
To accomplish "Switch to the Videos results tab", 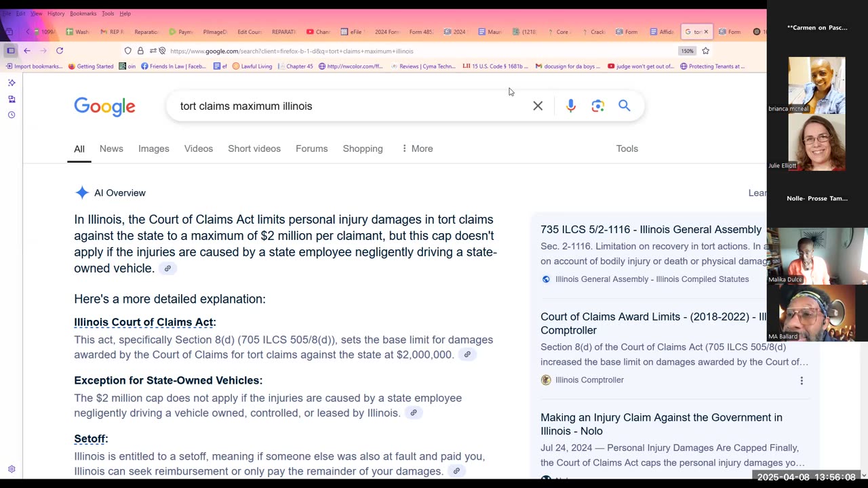I will pyautogui.click(x=199, y=148).
